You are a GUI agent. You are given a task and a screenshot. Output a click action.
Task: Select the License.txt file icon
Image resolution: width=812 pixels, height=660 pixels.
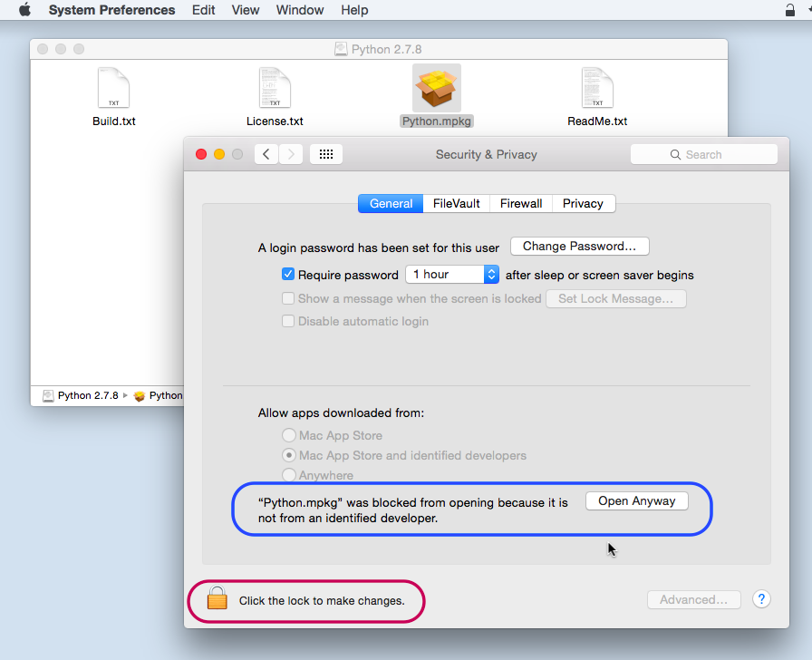[x=275, y=88]
